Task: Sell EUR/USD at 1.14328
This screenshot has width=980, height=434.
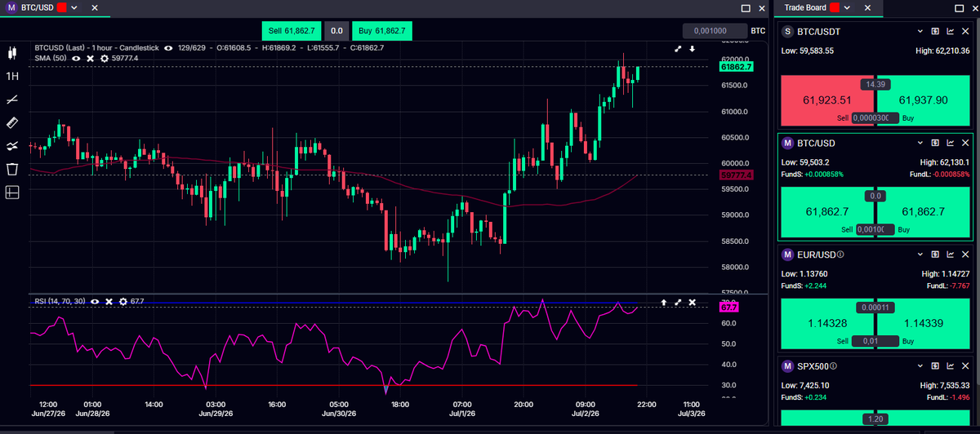Action: [826, 324]
